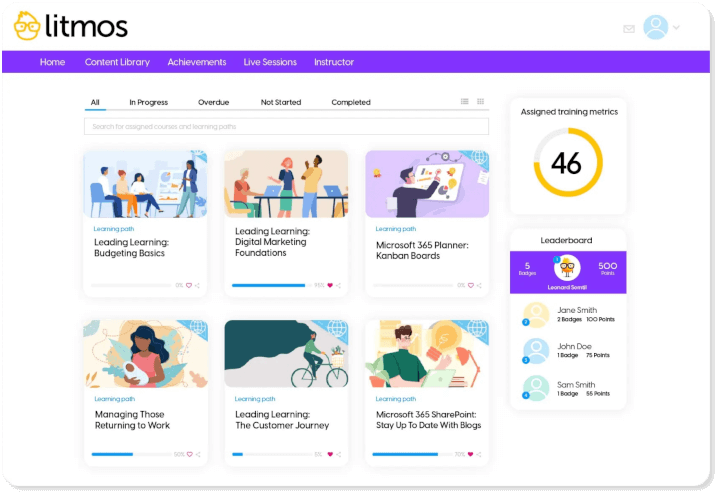Viewport: 720px width, 496px height.
Task: Unfavorite The Customer Journey heart icon
Action: [x=330, y=454]
